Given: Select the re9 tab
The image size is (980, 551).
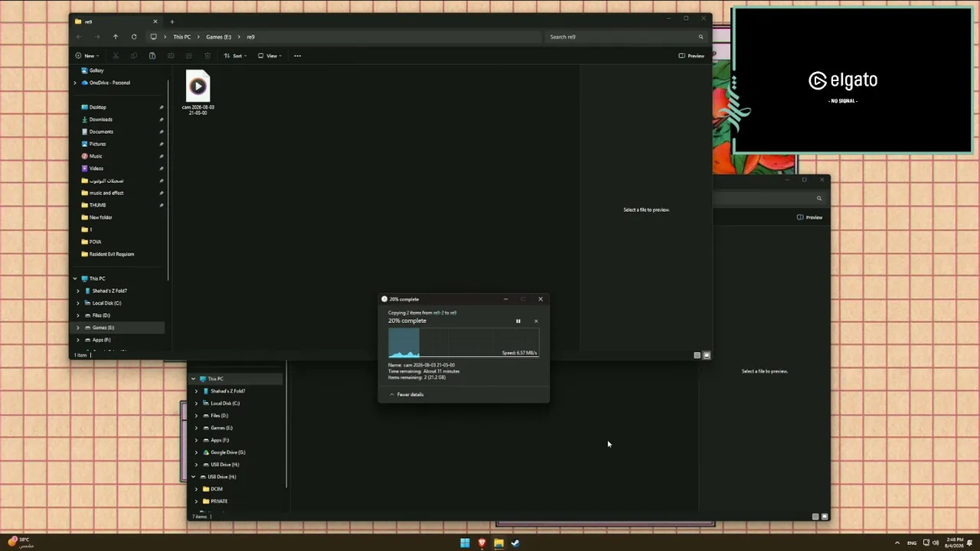Looking at the screenshot, I should pyautogui.click(x=116, y=22).
